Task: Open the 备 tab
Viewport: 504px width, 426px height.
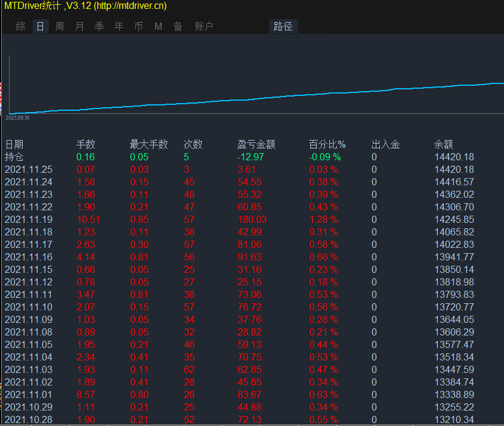Action: (178, 26)
